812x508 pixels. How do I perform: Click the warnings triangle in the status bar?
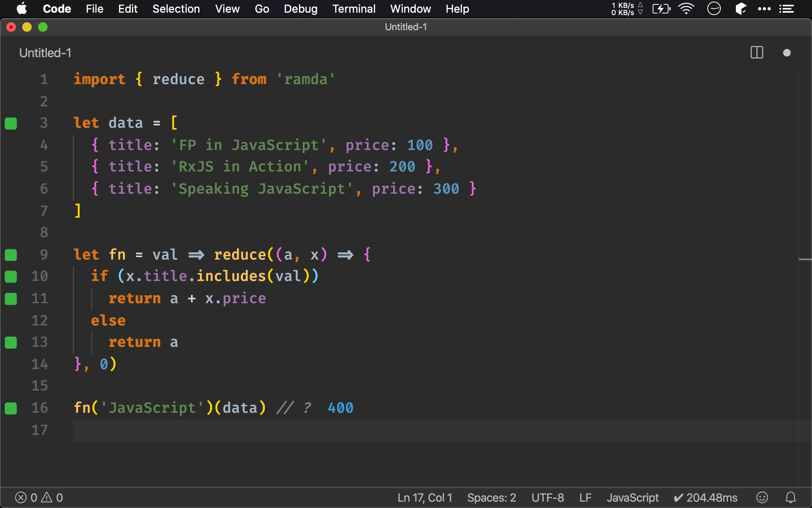(x=47, y=497)
